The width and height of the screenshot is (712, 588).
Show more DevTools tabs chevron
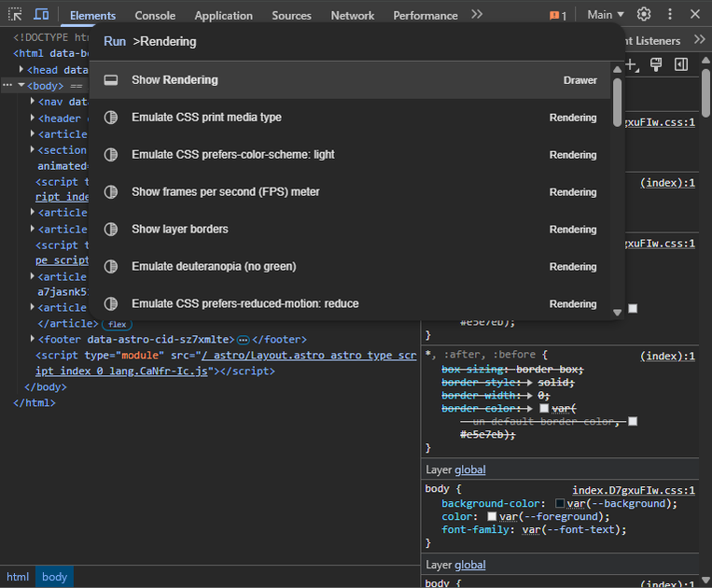(x=476, y=15)
